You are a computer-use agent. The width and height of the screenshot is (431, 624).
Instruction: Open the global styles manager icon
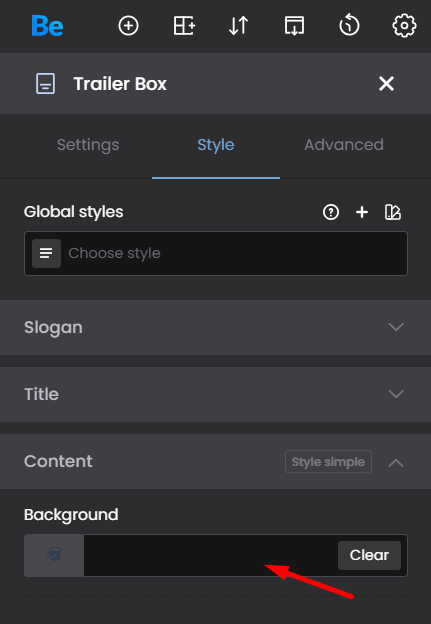tap(393, 212)
